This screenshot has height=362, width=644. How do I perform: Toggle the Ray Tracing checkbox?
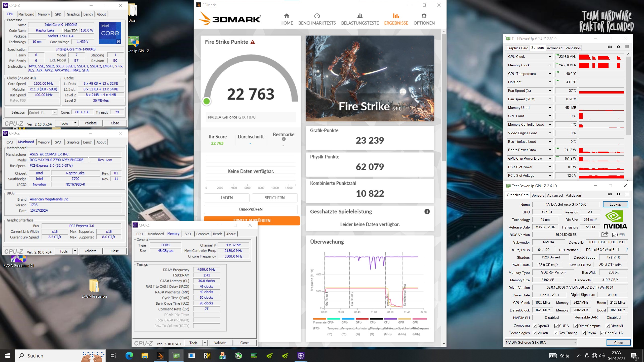tap(556, 333)
